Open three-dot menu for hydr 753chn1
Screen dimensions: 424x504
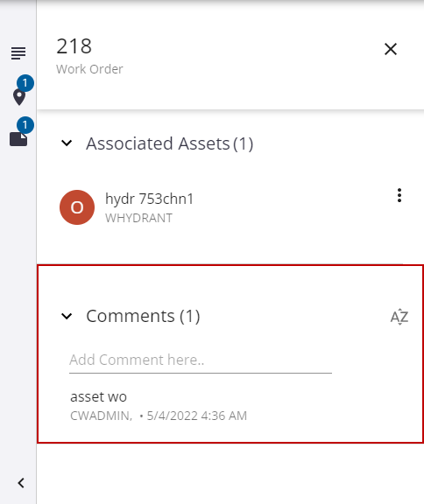click(399, 195)
